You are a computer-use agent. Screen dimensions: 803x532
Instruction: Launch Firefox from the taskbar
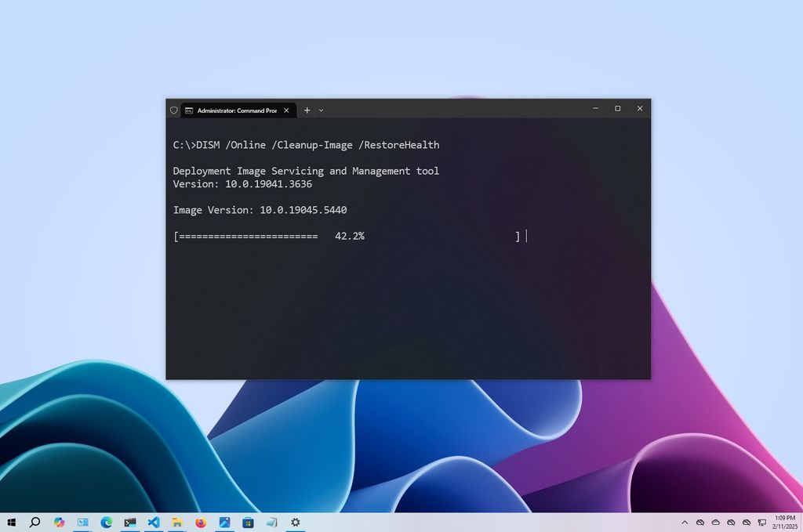click(201, 523)
